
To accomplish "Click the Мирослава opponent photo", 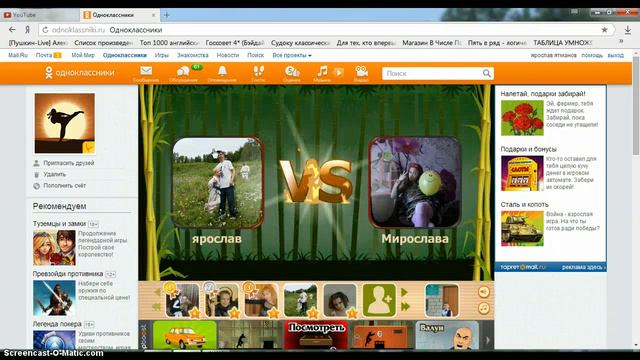I will coord(415,182).
